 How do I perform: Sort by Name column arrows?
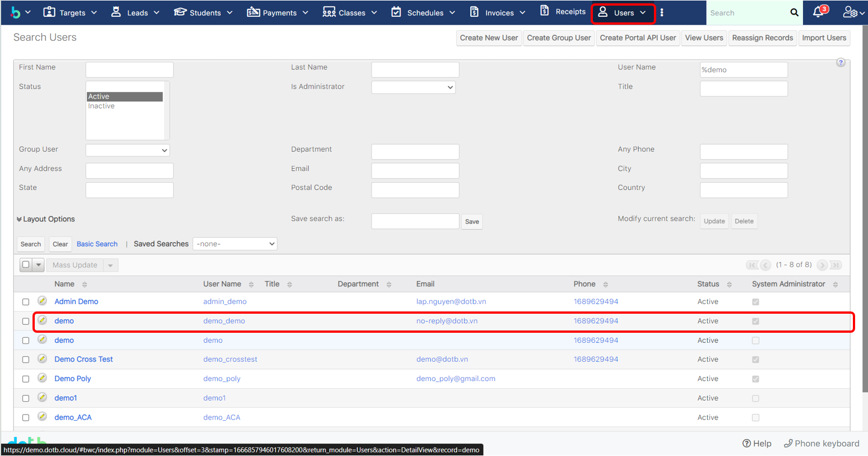(x=85, y=285)
